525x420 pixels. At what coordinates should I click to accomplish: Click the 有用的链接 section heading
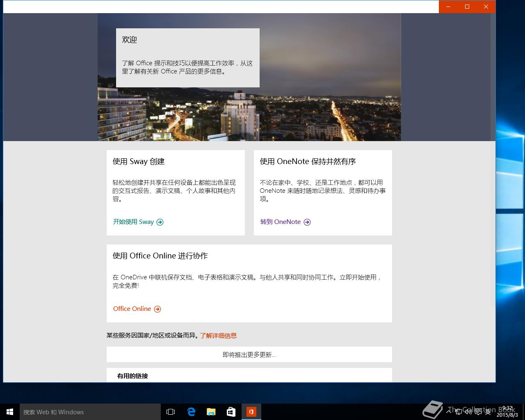(132, 376)
